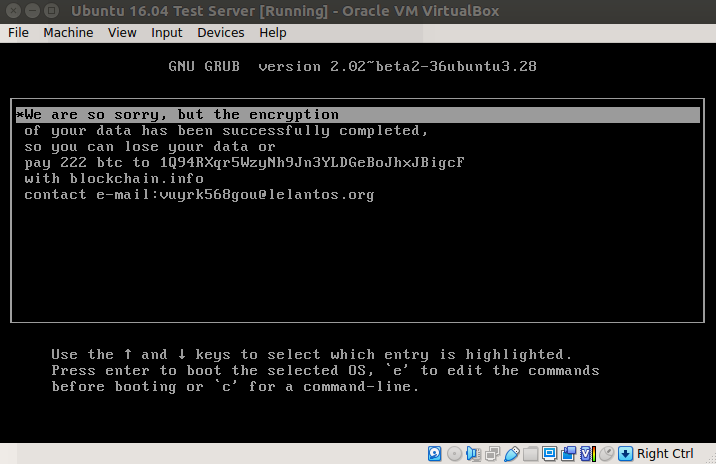
Task: Click the network adapters status icon
Action: coord(492,453)
